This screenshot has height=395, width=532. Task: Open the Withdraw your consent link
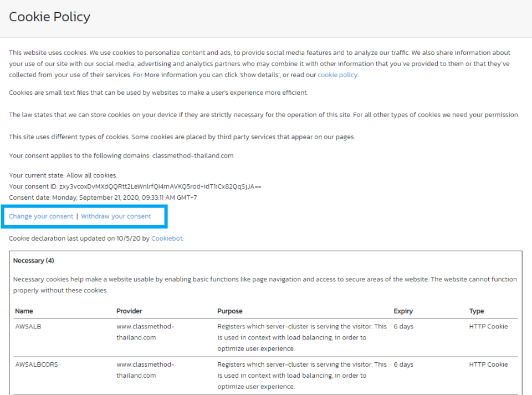point(116,216)
